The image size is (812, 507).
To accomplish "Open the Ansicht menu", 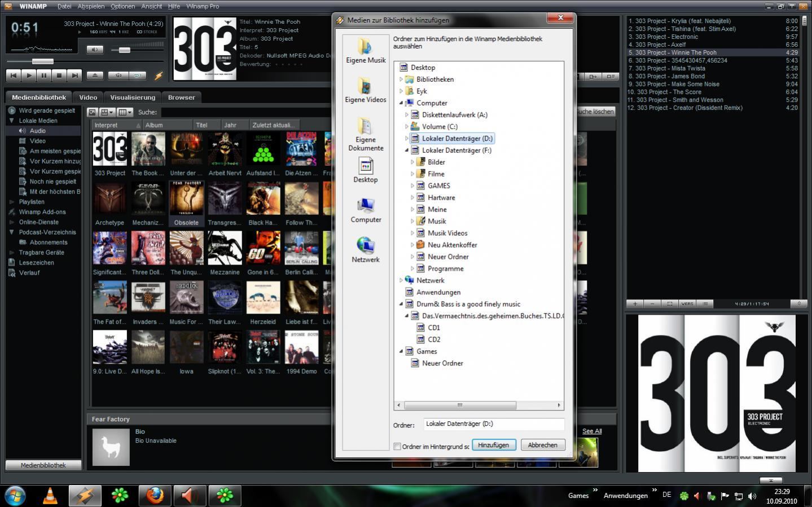I will (152, 6).
